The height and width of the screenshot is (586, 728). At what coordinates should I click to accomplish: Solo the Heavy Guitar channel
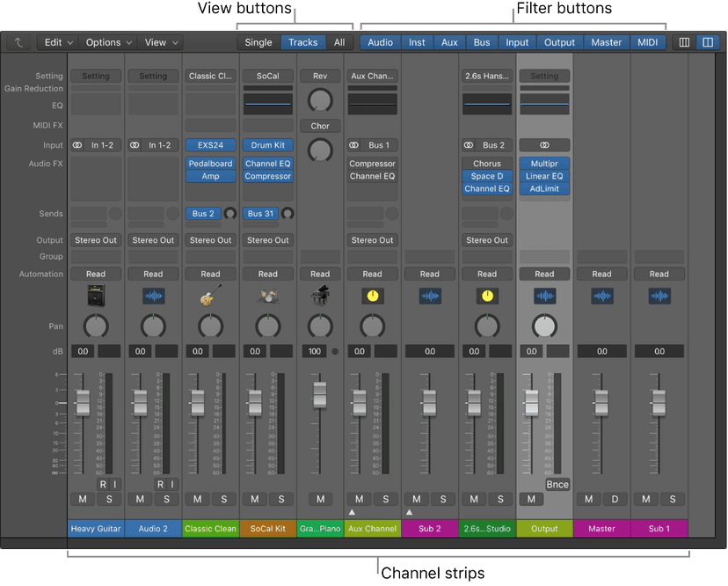point(109,499)
